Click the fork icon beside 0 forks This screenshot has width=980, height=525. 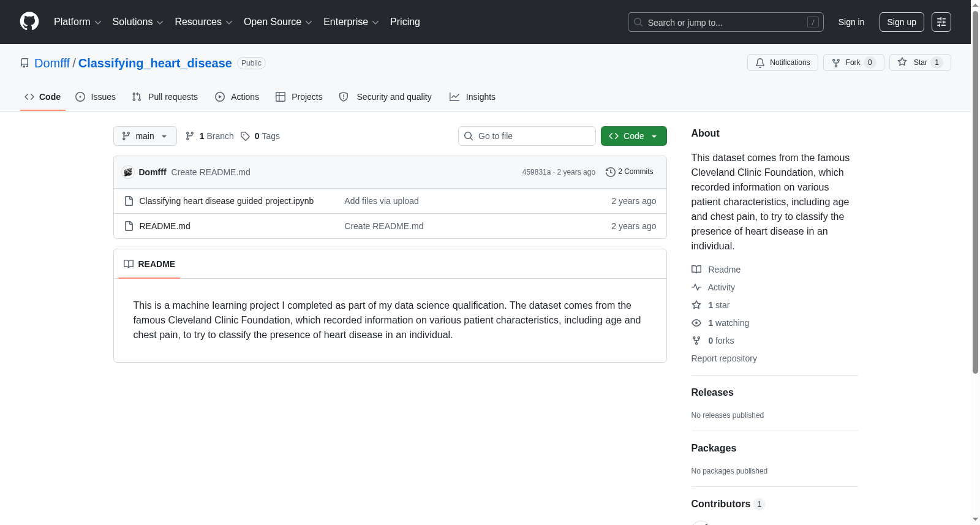pyautogui.click(x=696, y=341)
